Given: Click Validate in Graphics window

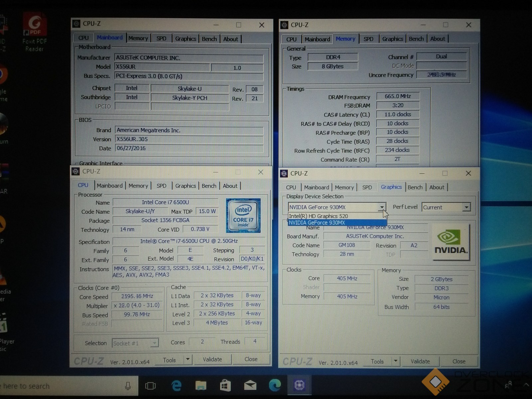Looking at the screenshot, I should click(x=420, y=361).
